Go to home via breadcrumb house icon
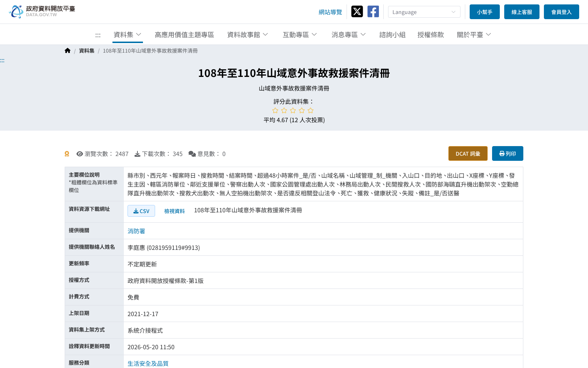Screen dimensions: 588x368 pos(68,50)
